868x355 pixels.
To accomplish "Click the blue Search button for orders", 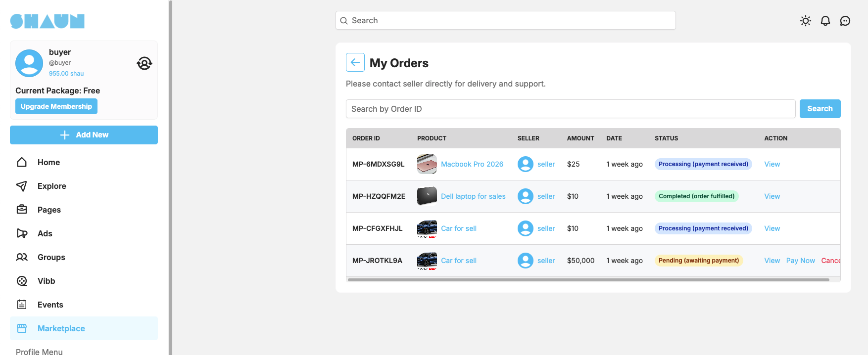I will 820,109.
